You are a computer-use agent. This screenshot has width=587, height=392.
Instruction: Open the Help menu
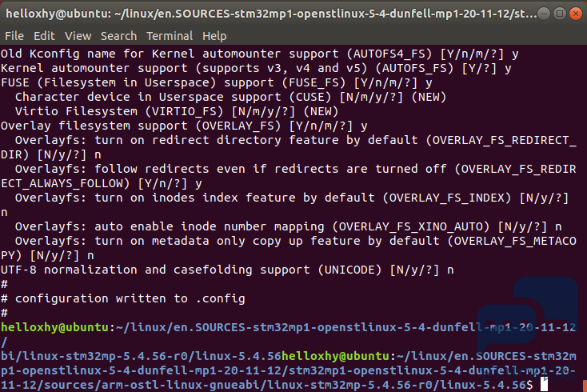tap(214, 36)
